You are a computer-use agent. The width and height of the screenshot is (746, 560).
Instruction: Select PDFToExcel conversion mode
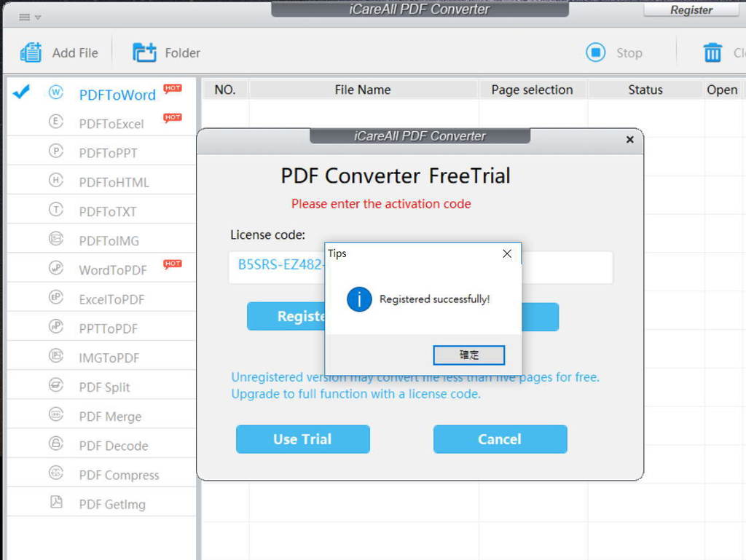pyautogui.click(x=111, y=124)
